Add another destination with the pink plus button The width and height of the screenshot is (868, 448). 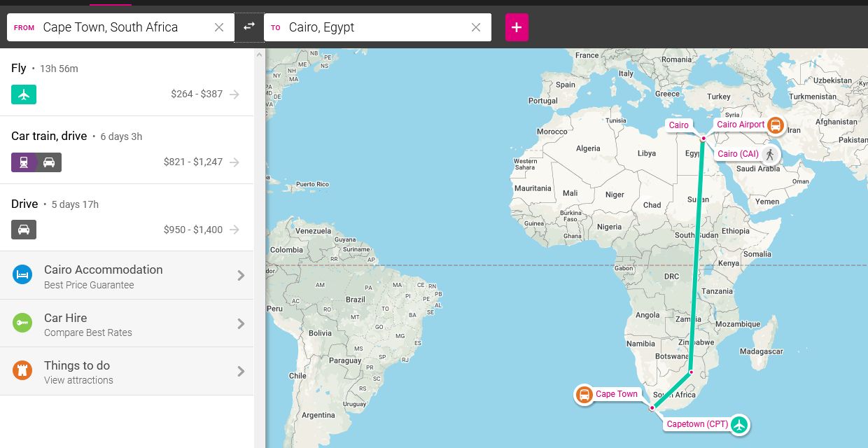click(517, 27)
